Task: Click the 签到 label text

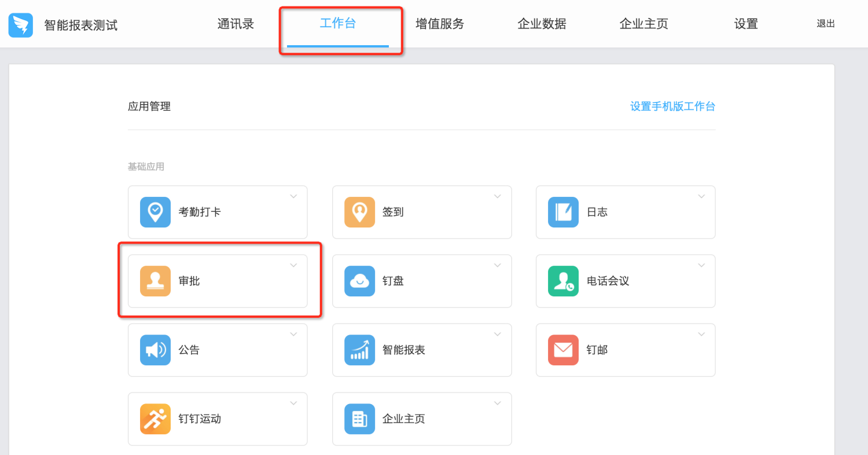Action: tap(393, 212)
